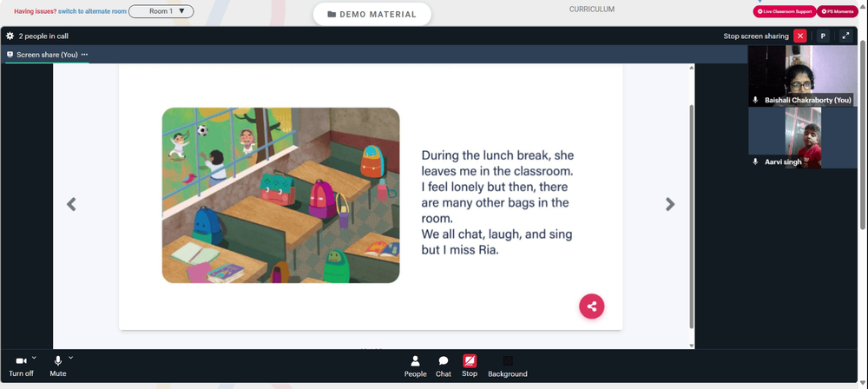
Task: Click 'Having issues?' text
Action: click(36, 11)
